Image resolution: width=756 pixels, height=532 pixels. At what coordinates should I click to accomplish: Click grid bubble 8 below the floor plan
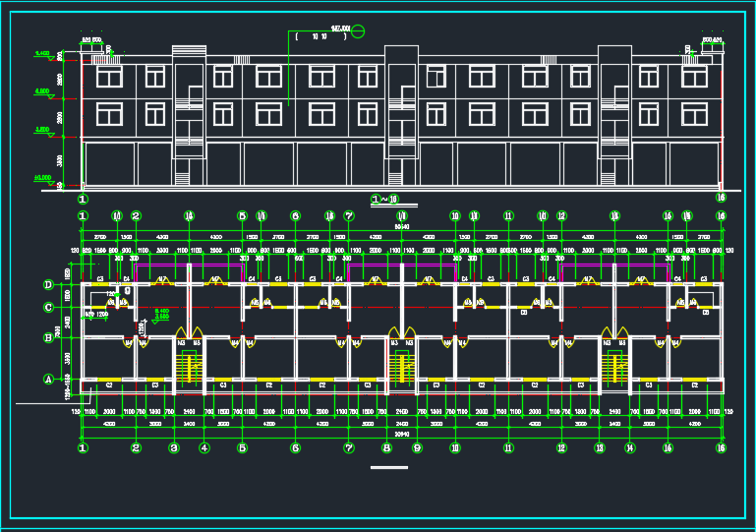(386, 447)
